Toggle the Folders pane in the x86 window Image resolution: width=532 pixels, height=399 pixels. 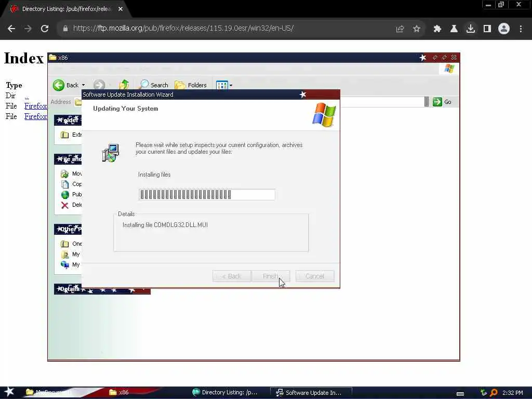click(191, 85)
